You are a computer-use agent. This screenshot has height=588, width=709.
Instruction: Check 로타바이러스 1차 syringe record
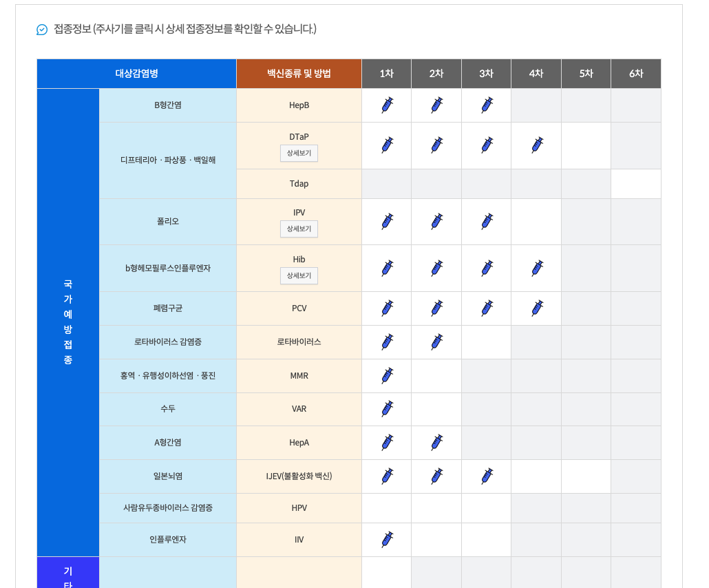[388, 342]
